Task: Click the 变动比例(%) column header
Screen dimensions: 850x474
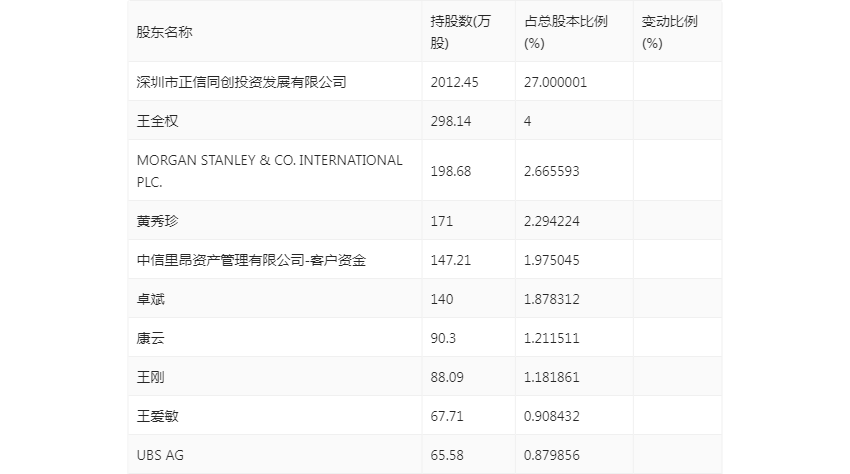Action: point(669,32)
